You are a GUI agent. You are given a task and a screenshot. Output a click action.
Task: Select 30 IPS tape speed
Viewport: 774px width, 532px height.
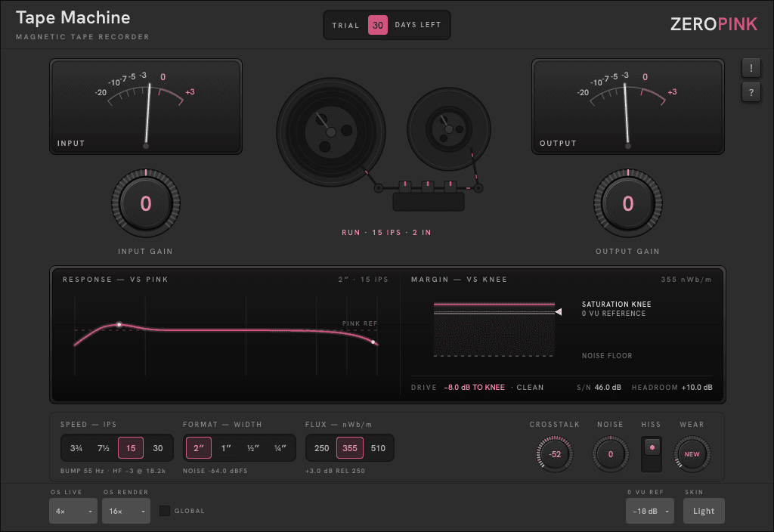[x=158, y=448]
